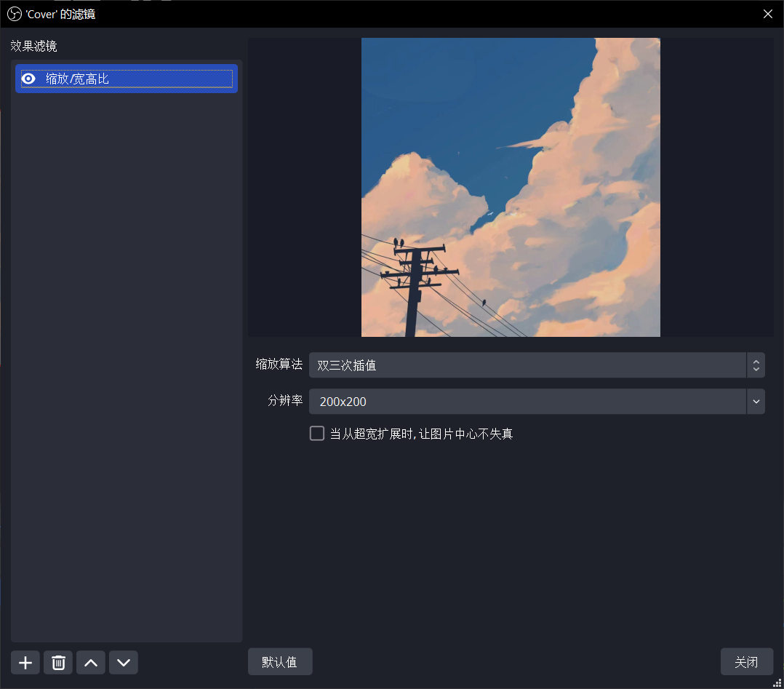Move filter down with the down arrow

click(124, 663)
